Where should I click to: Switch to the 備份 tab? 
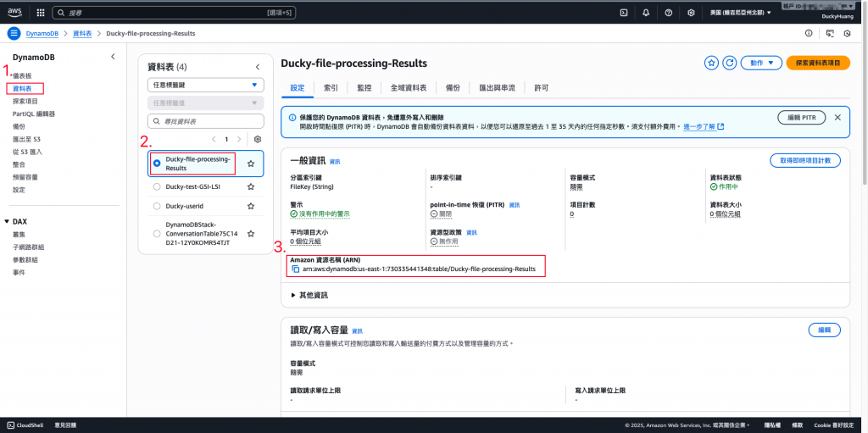tap(453, 87)
